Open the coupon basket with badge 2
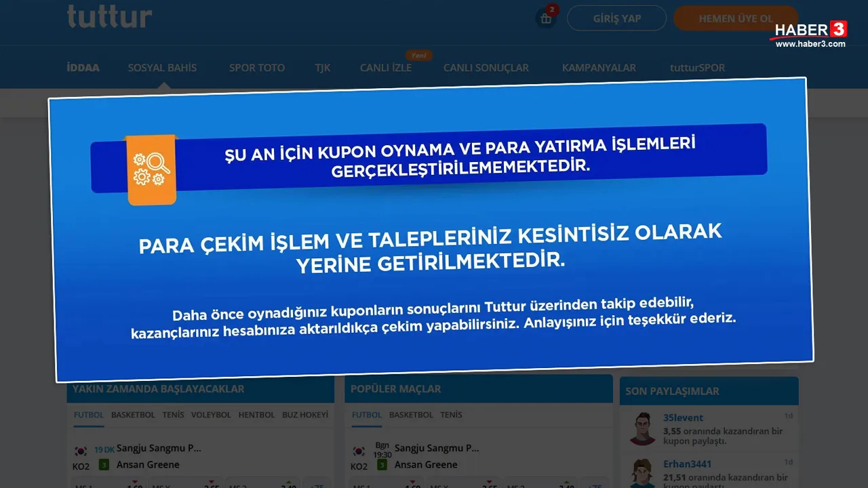Screen dimensions: 868x488 [x=546, y=18]
